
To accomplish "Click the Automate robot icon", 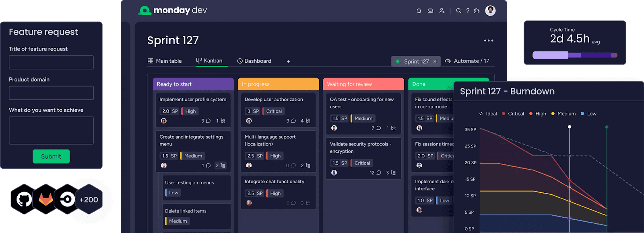I will pos(448,61).
